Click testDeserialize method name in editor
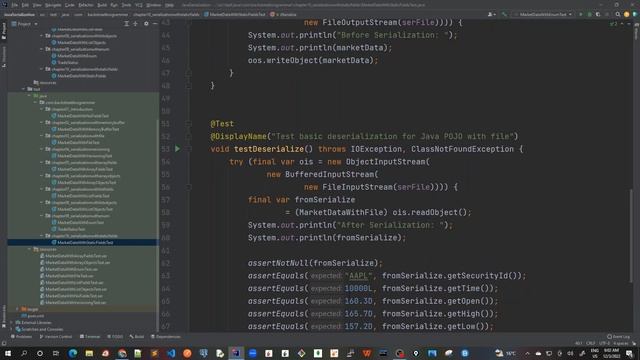 click(269, 149)
